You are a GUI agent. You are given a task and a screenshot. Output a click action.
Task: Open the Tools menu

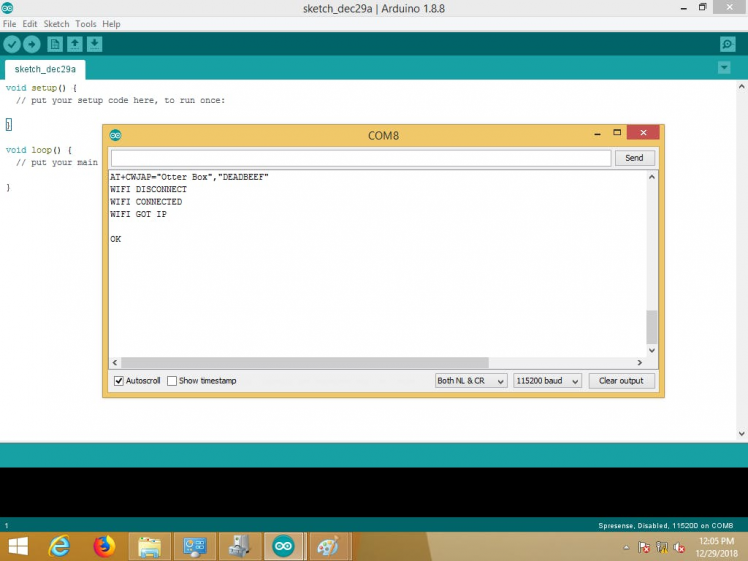[86, 23]
